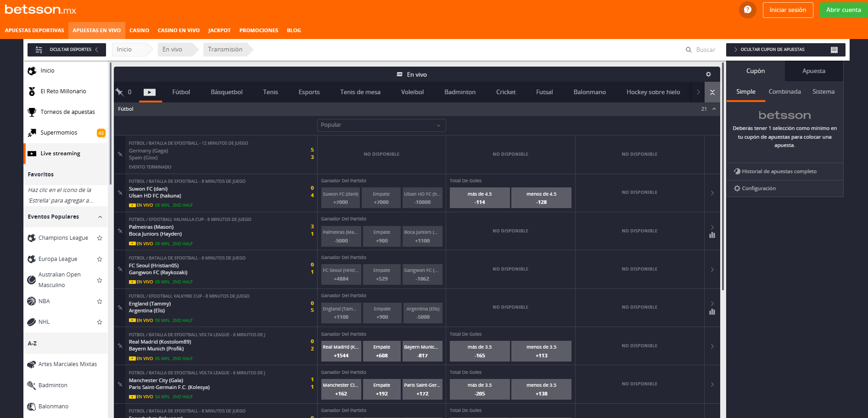Open the Jackpot menu
Screen dimensions: 868x418
point(219,30)
